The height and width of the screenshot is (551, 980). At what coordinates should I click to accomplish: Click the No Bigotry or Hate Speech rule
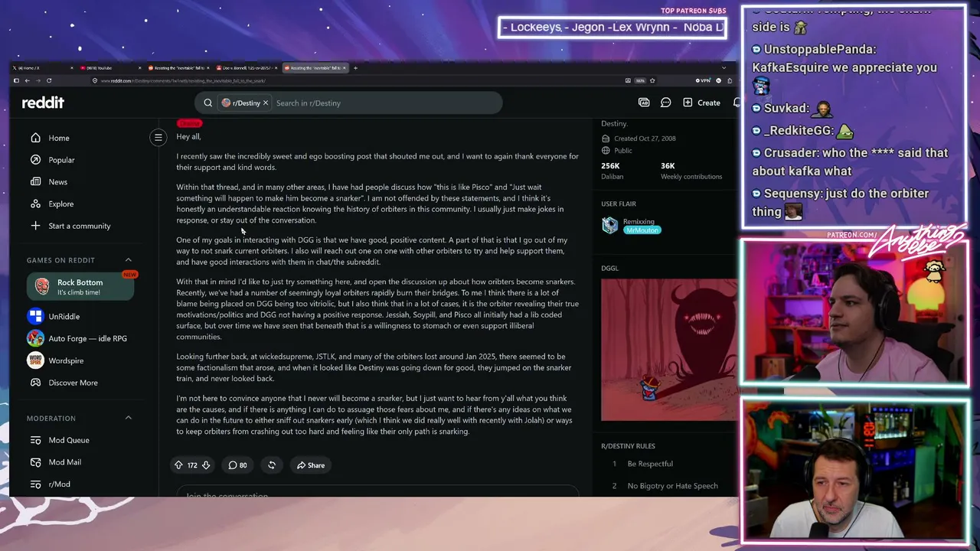[672, 486]
